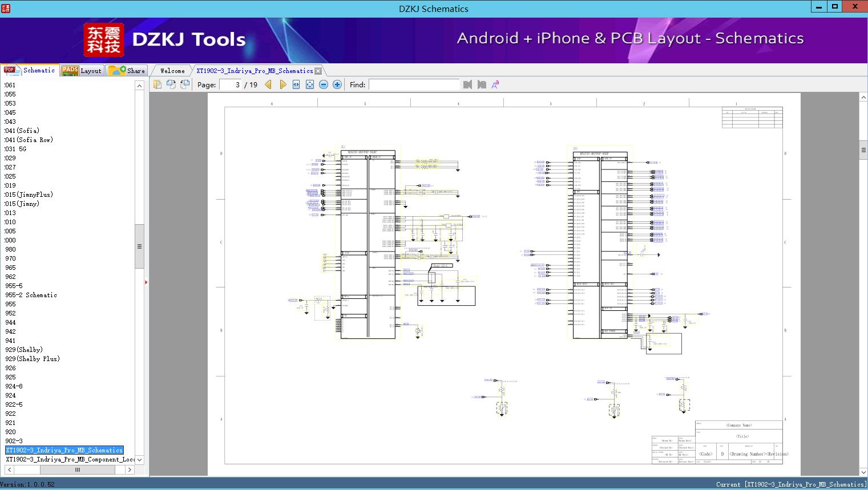Select the ':015(Jimmy)' list item
The width and height of the screenshot is (868, 490).
22,204
